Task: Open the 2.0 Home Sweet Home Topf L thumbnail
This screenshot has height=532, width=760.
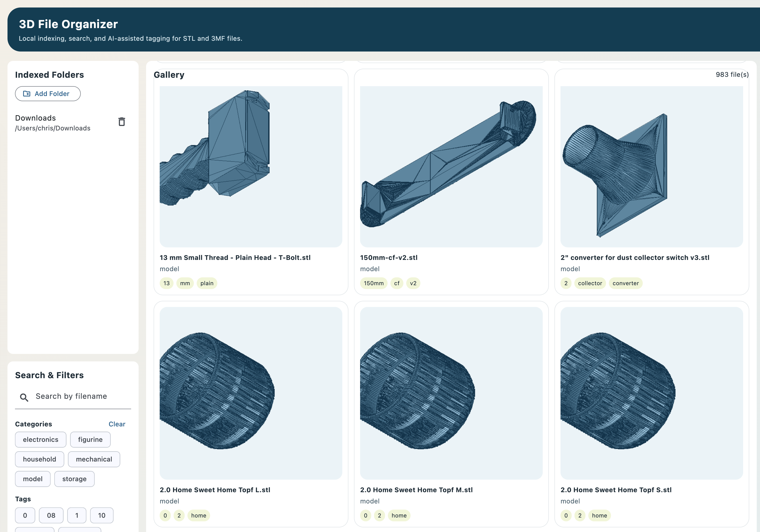Action: [251, 392]
